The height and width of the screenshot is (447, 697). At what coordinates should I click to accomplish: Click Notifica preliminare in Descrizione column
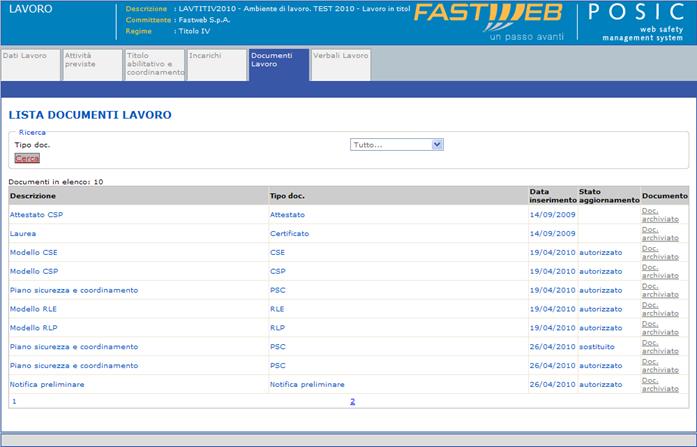pyautogui.click(x=47, y=384)
